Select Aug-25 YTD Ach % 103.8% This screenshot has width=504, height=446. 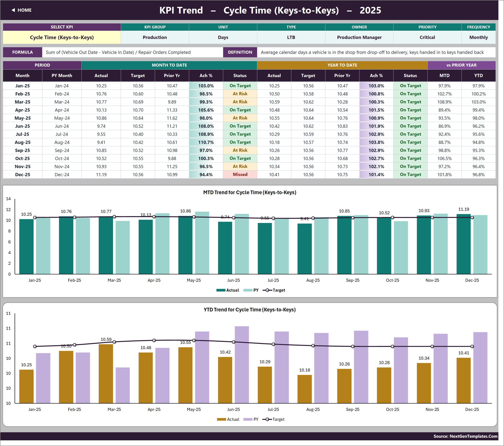(x=376, y=142)
